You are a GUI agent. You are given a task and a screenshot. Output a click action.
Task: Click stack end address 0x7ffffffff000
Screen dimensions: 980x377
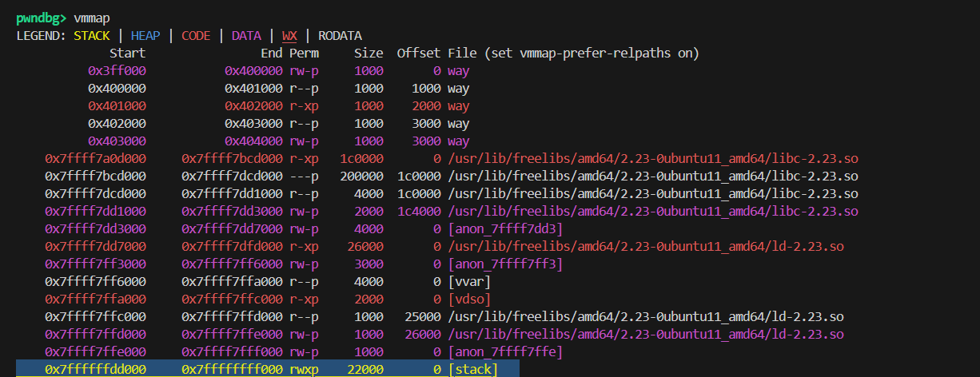tap(232, 369)
